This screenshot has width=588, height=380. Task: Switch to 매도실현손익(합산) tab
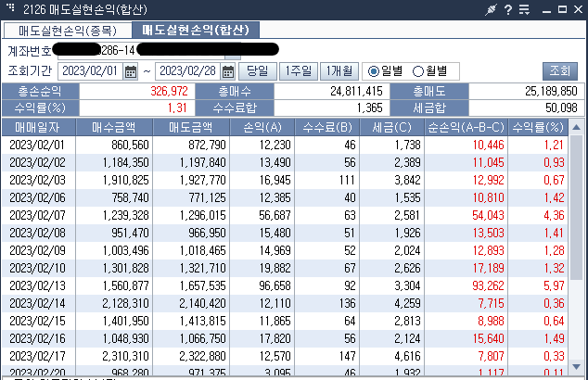coord(196,30)
